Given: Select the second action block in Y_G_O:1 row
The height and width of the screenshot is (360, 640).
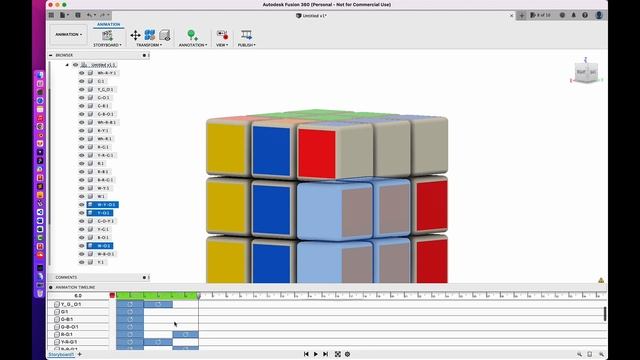Looking at the screenshot, I should click(x=158, y=304).
